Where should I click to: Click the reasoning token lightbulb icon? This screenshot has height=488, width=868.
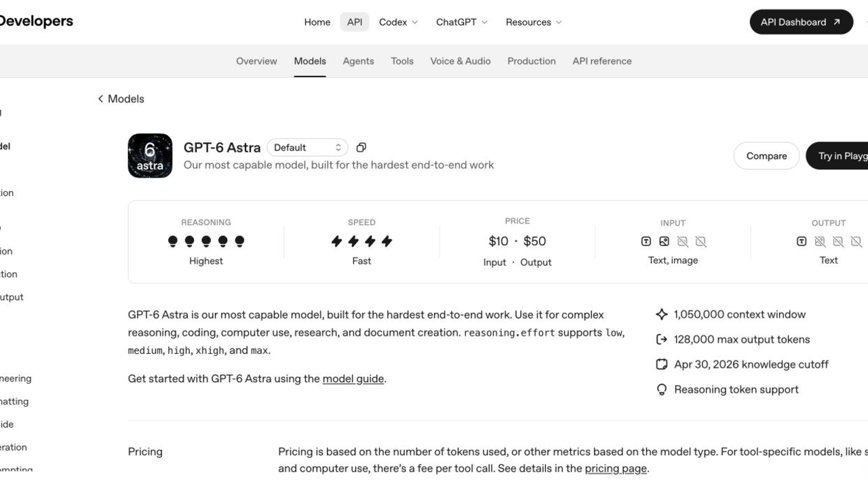tap(662, 390)
